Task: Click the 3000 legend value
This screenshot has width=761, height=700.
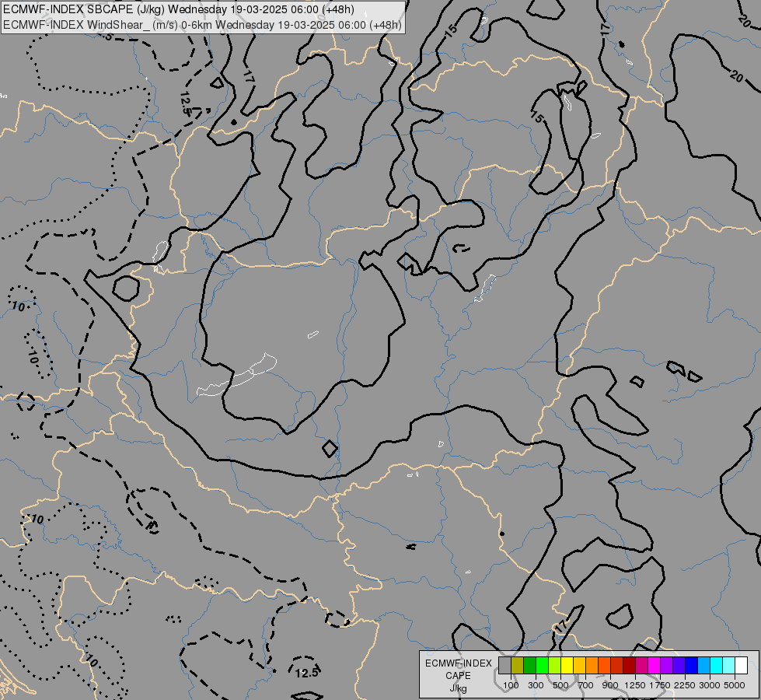Action: [x=710, y=685]
